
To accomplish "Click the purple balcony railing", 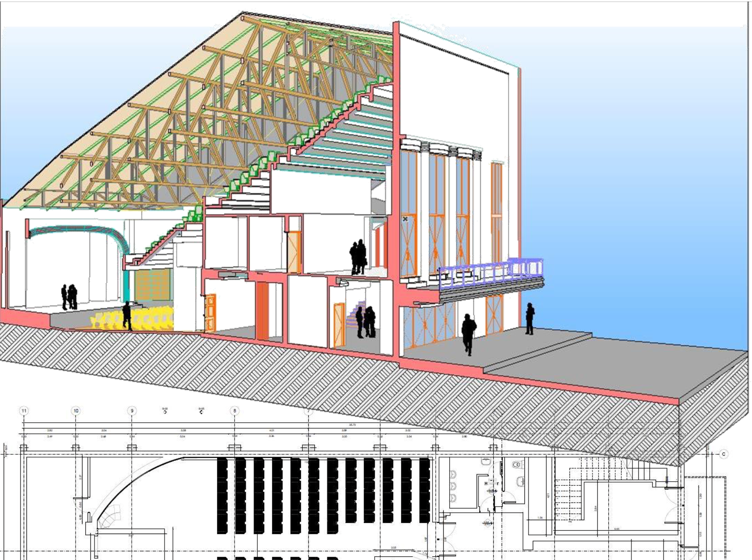I will [491, 274].
